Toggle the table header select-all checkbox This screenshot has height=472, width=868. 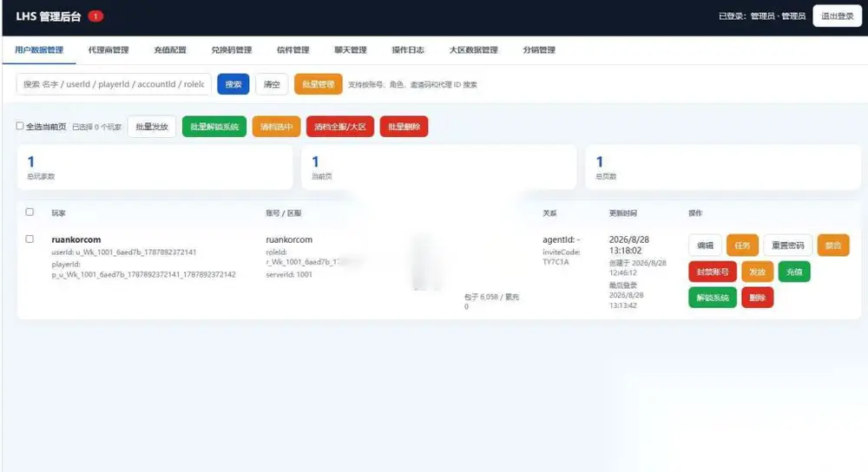(x=30, y=212)
